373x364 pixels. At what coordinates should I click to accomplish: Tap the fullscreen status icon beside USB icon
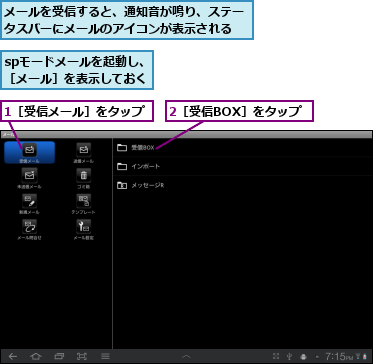[x=276, y=356]
